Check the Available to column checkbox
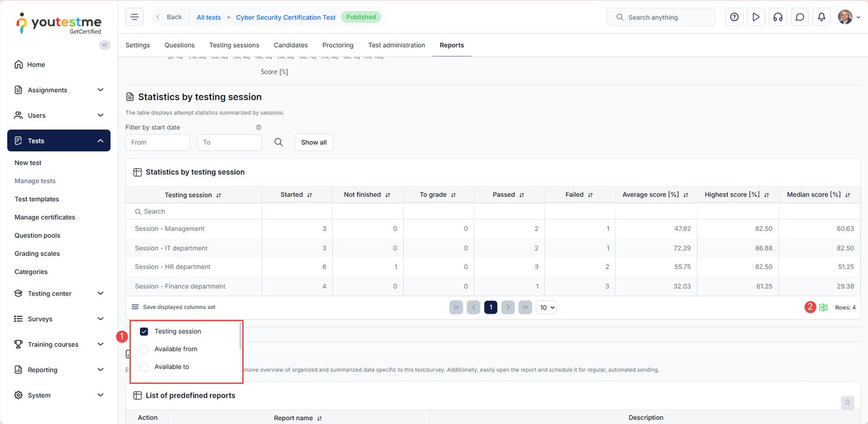Screen dimensions: 868x424 point(144,367)
